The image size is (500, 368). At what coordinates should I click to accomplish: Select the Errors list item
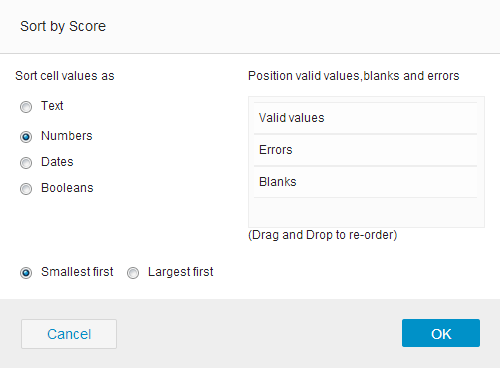(x=365, y=150)
